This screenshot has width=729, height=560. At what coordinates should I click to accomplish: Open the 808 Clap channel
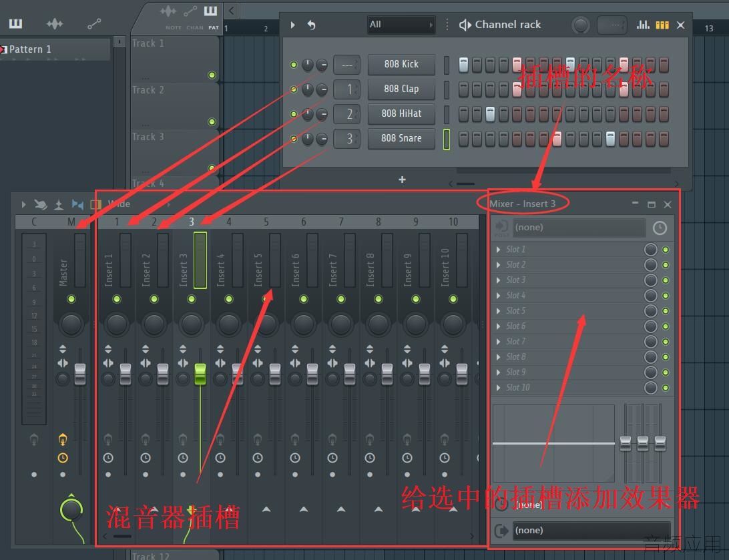(401, 89)
